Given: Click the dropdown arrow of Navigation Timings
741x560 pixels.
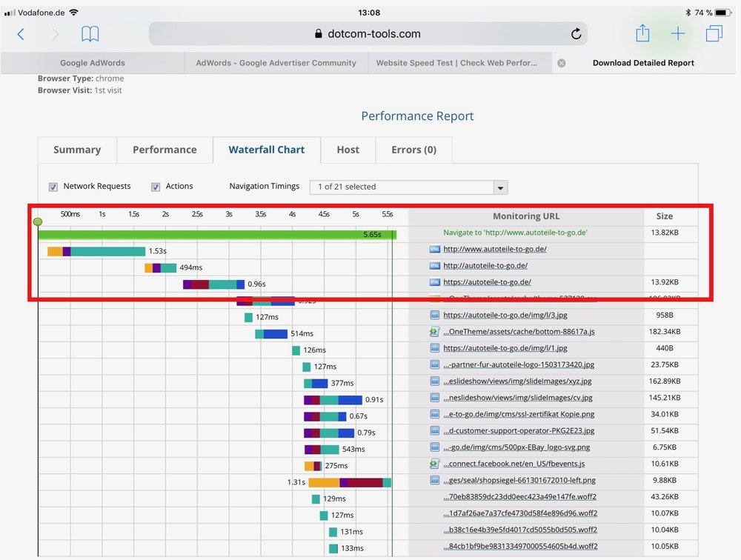Looking at the screenshot, I should click(500, 187).
